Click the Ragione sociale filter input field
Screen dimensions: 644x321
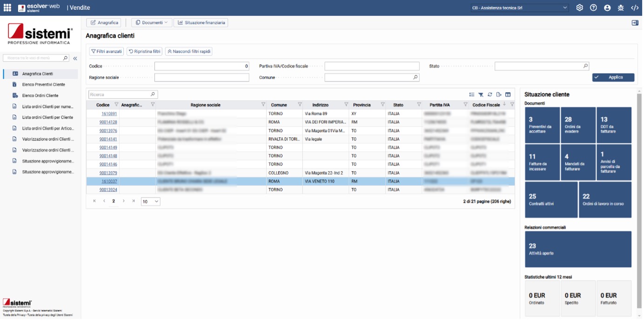tap(201, 77)
